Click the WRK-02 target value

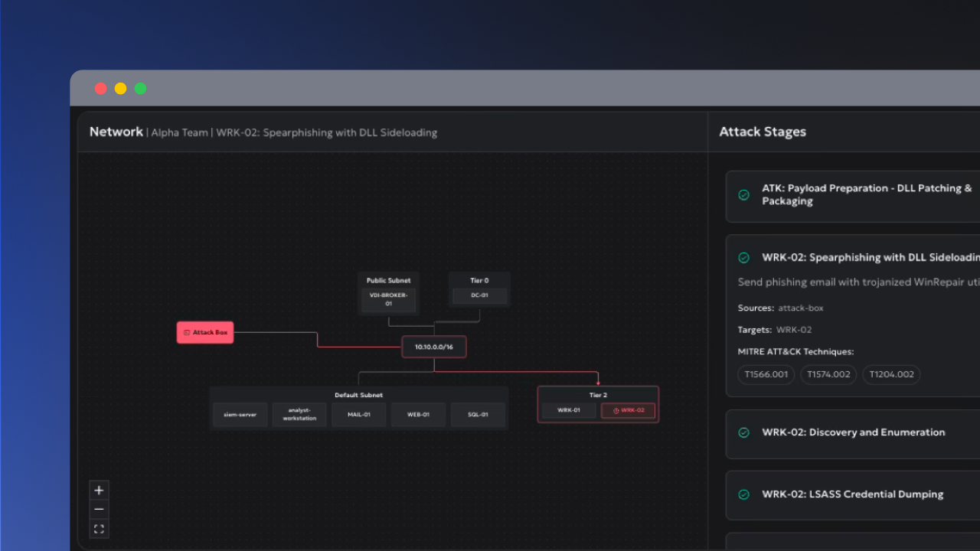coord(794,330)
